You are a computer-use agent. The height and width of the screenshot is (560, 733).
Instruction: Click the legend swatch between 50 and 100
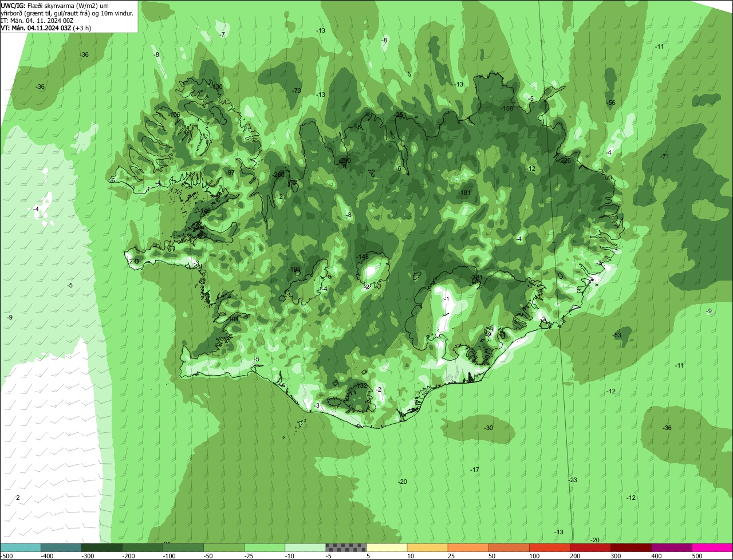click(509, 547)
